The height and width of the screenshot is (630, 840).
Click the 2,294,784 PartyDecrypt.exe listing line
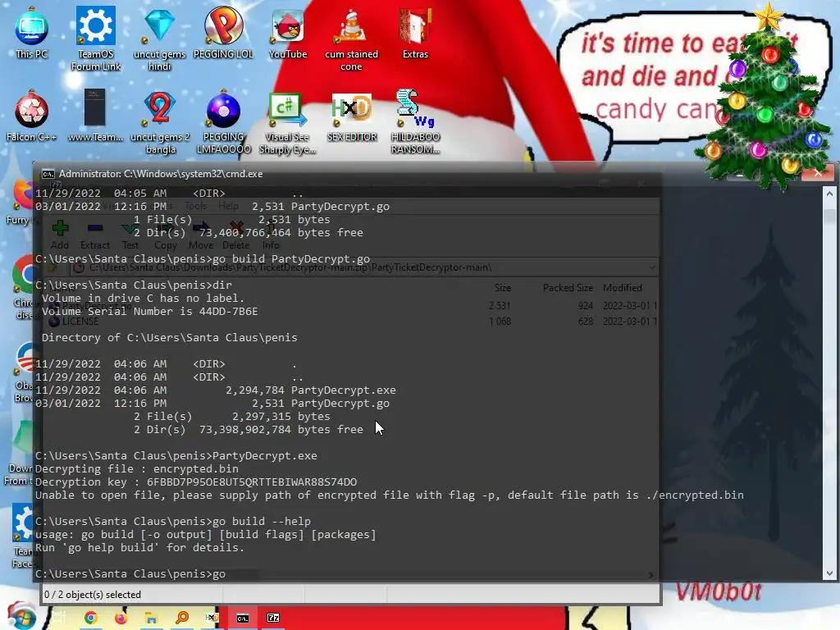click(x=216, y=390)
